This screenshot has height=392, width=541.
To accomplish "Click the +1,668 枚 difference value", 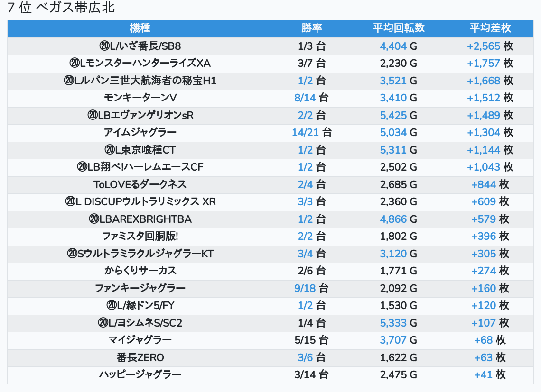I will point(490,81).
